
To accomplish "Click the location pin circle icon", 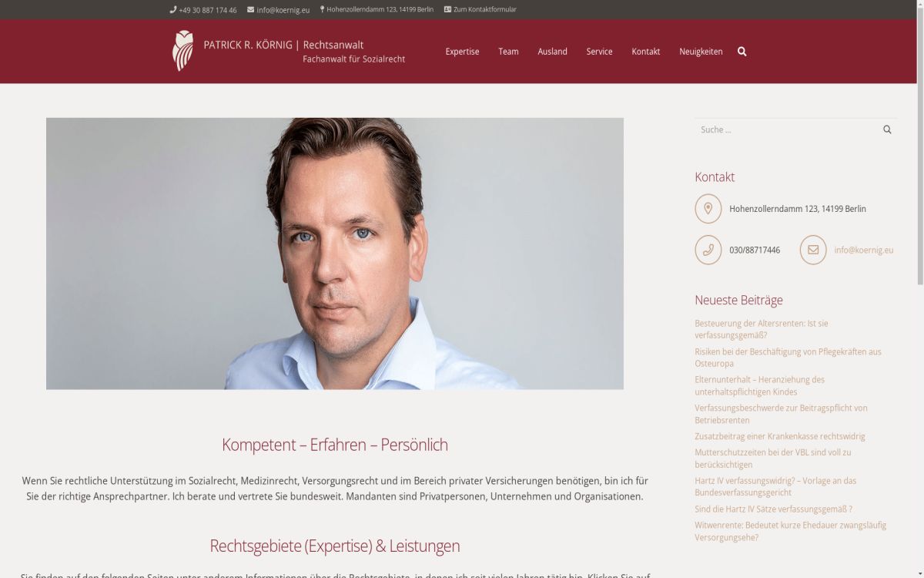I will tap(708, 209).
